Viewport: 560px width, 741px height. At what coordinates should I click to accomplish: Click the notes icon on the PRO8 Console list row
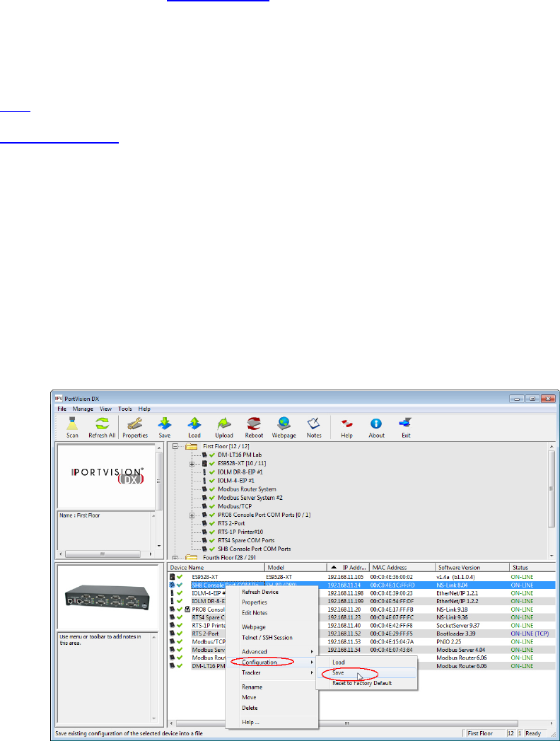[x=187, y=609]
